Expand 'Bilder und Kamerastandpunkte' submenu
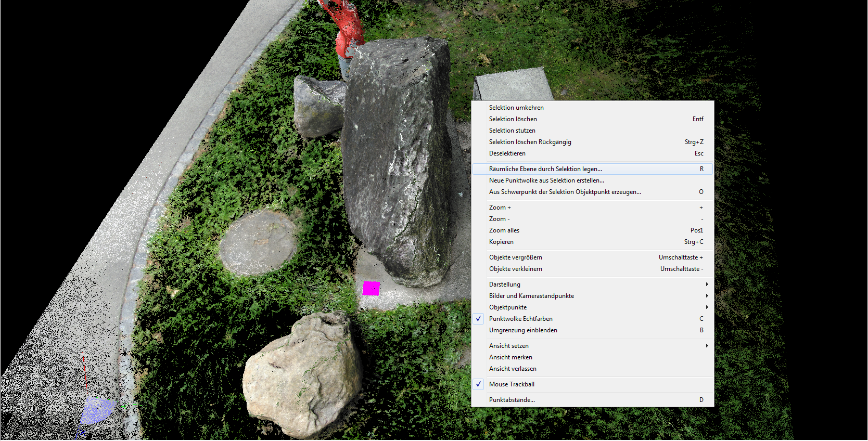868x441 pixels. (x=531, y=296)
